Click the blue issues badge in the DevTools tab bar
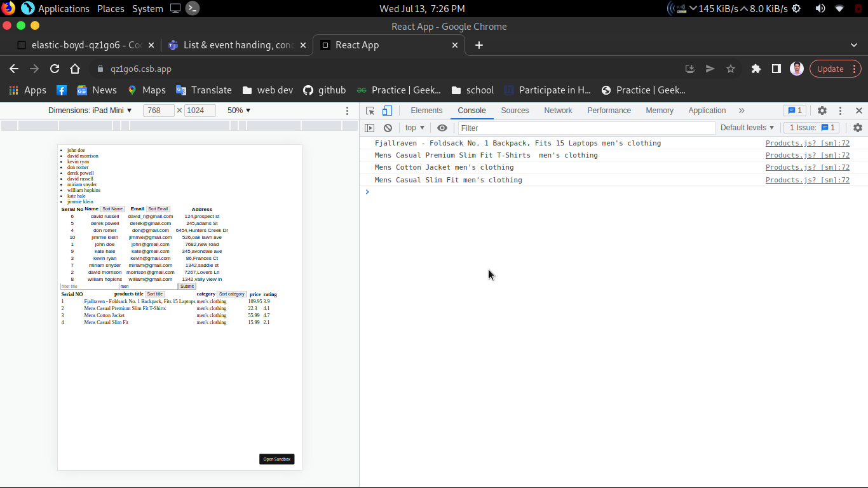Viewport: 868px width, 488px height. pyautogui.click(x=794, y=111)
